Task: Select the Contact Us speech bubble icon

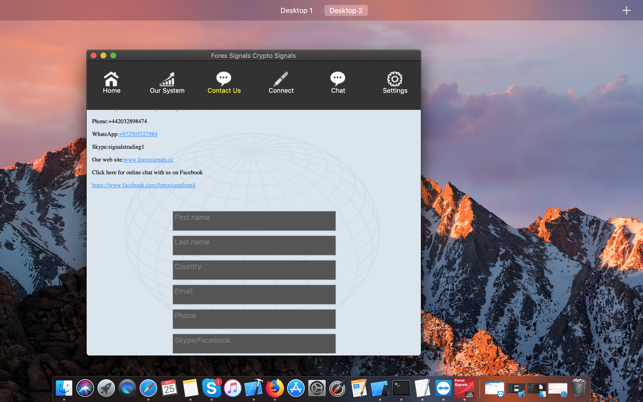Action: tap(224, 78)
